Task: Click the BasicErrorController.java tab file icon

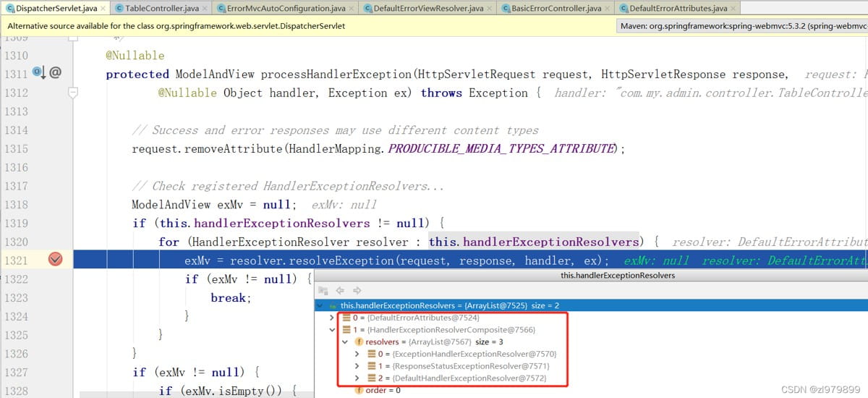Action: (507, 9)
